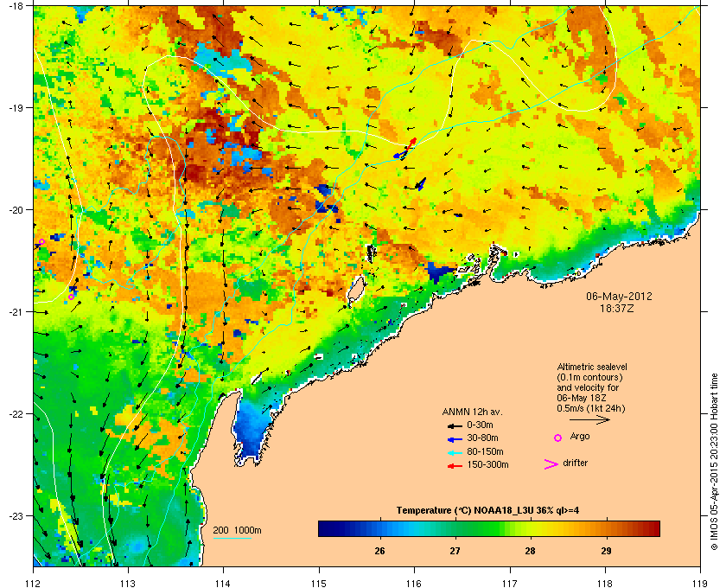Click the 29 color bar tick label

point(606,551)
